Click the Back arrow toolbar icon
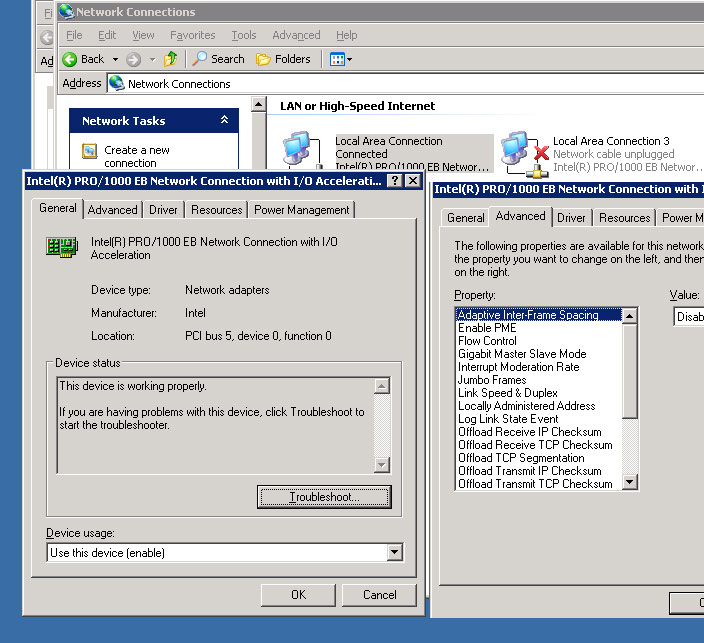Viewport: 704px width, 643px height. pyautogui.click(x=71, y=59)
